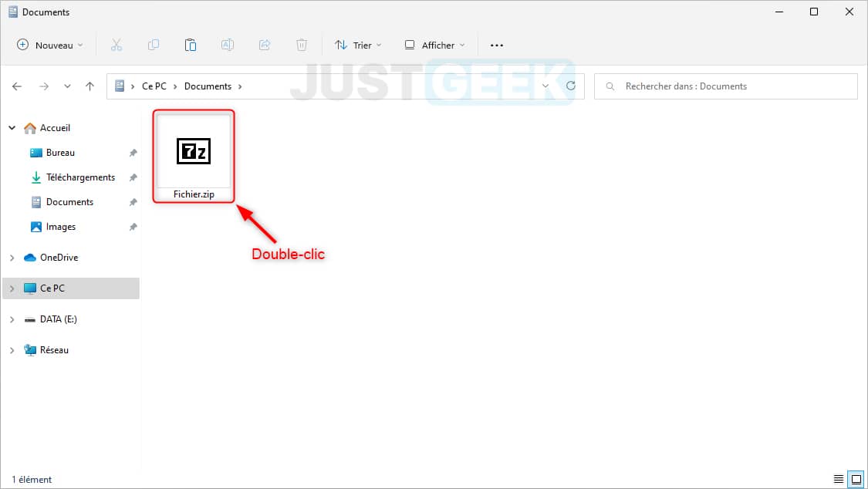Image resolution: width=868 pixels, height=489 pixels.
Task: Click the pin icon next to Images
Action: (133, 227)
